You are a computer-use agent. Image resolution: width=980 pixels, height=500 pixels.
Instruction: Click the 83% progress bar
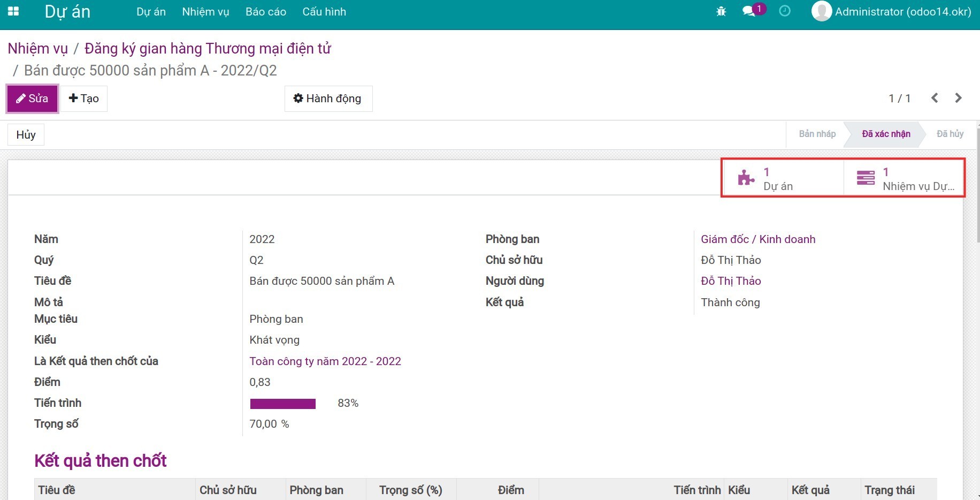coord(283,404)
